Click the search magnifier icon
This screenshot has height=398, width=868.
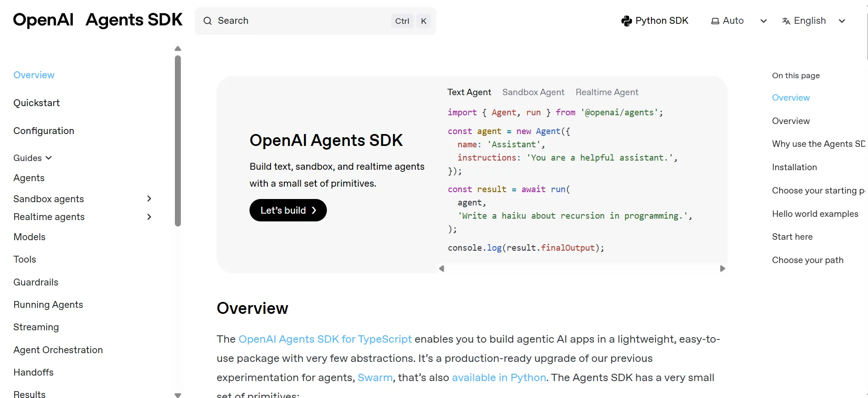coord(207,21)
